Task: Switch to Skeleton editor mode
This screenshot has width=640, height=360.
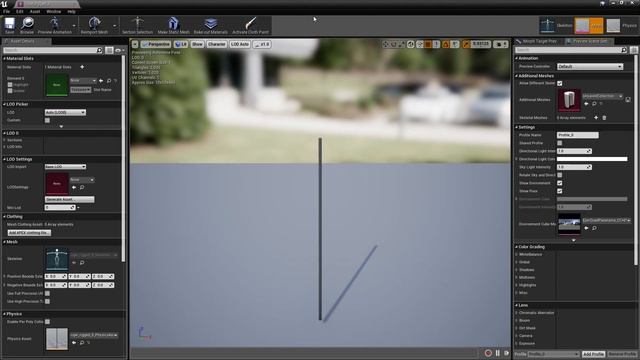Action: pos(556,25)
